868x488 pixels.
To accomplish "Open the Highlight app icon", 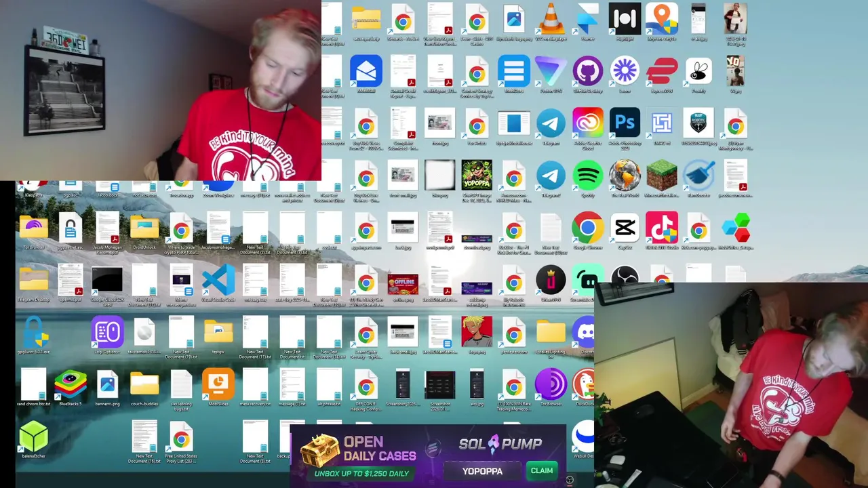I will pos(625,19).
